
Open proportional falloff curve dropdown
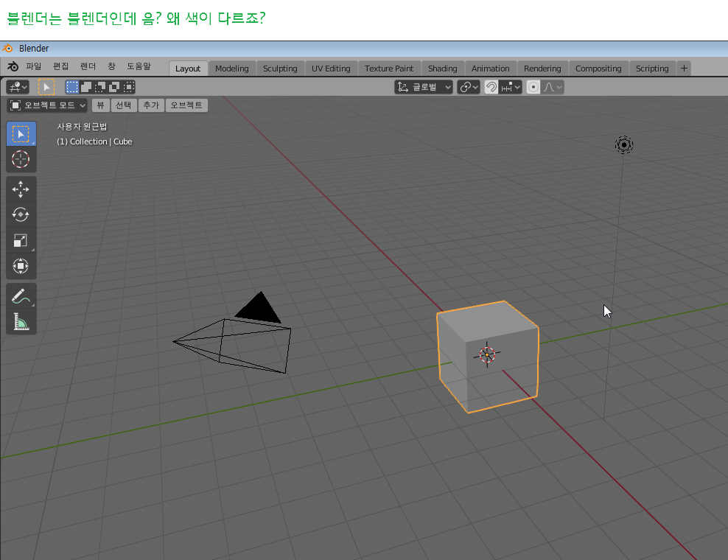coord(553,87)
